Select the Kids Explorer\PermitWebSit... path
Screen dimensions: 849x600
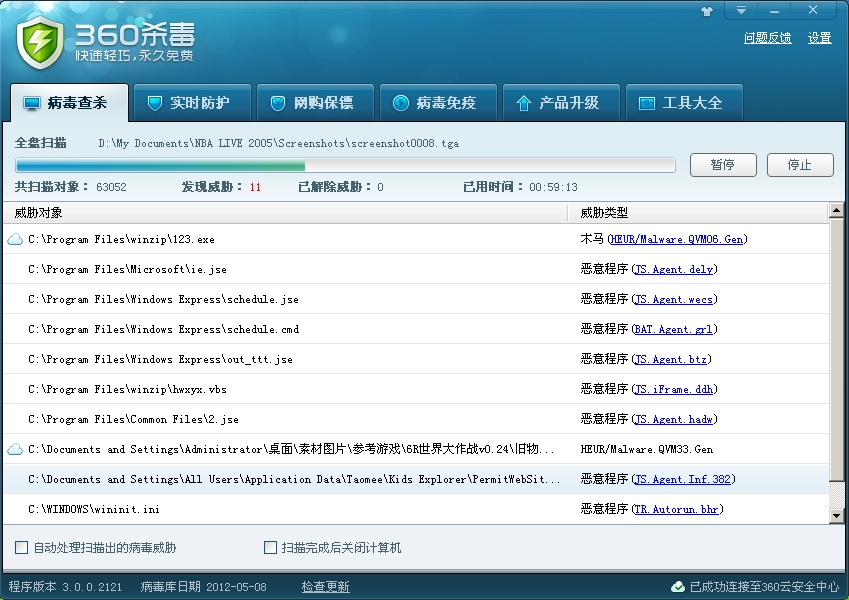pyautogui.click(x=294, y=479)
